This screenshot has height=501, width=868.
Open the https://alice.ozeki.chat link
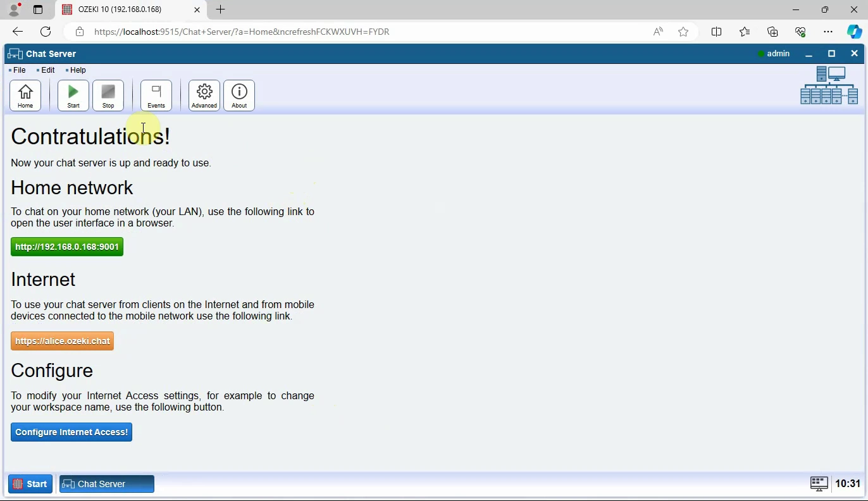click(63, 341)
